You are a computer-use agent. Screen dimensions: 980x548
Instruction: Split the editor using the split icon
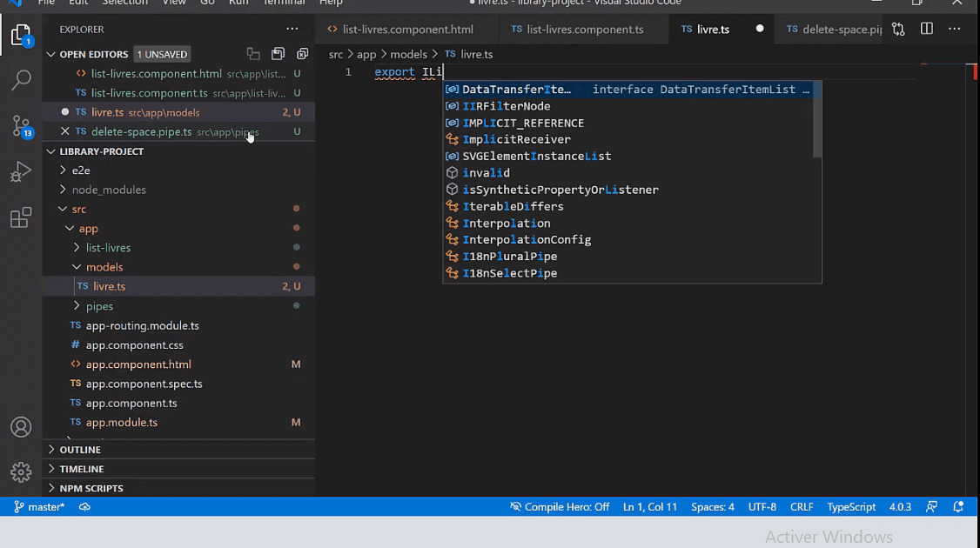point(925,29)
